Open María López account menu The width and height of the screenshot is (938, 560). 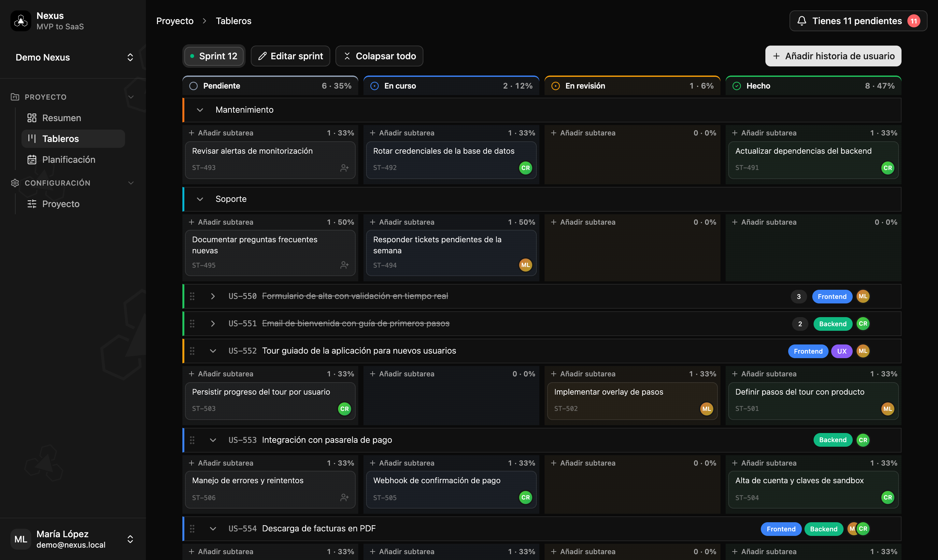[73, 539]
